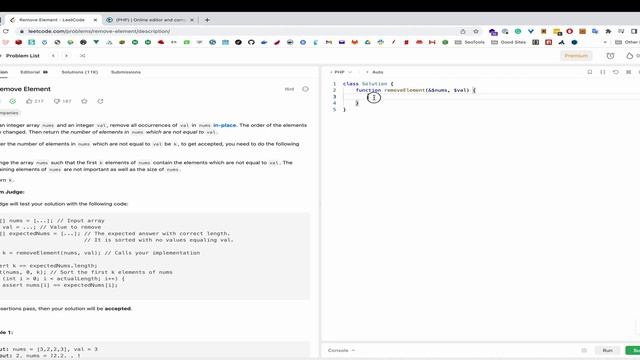
Task: Pick a random problem with shuffle icon
Action: pyautogui.click(x=82, y=56)
